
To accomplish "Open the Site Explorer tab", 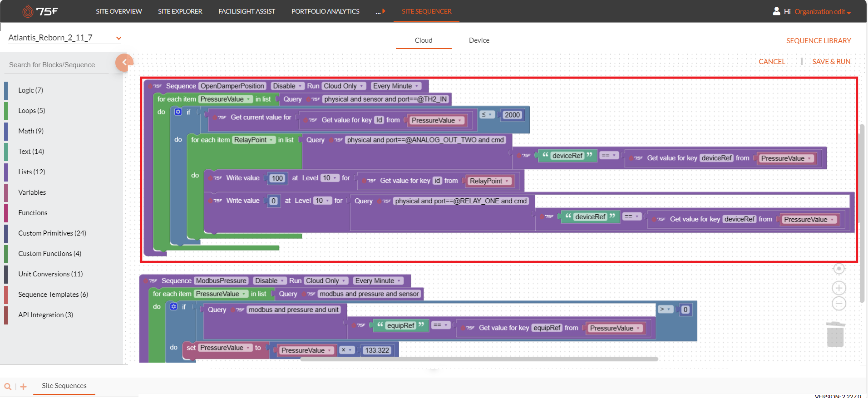I will [180, 11].
